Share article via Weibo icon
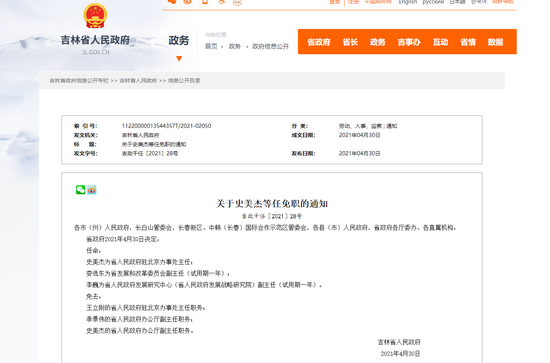Viewport: 550px width, 363px height. point(92,190)
